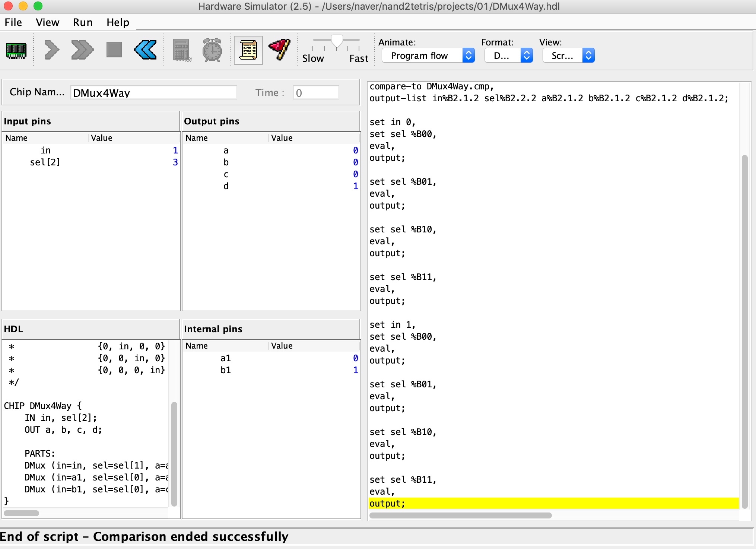The width and height of the screenshot is (756, 549).
Task: Click the 'compare-to DMux4Way.cmp,' script line
Action: pos(432,86)
